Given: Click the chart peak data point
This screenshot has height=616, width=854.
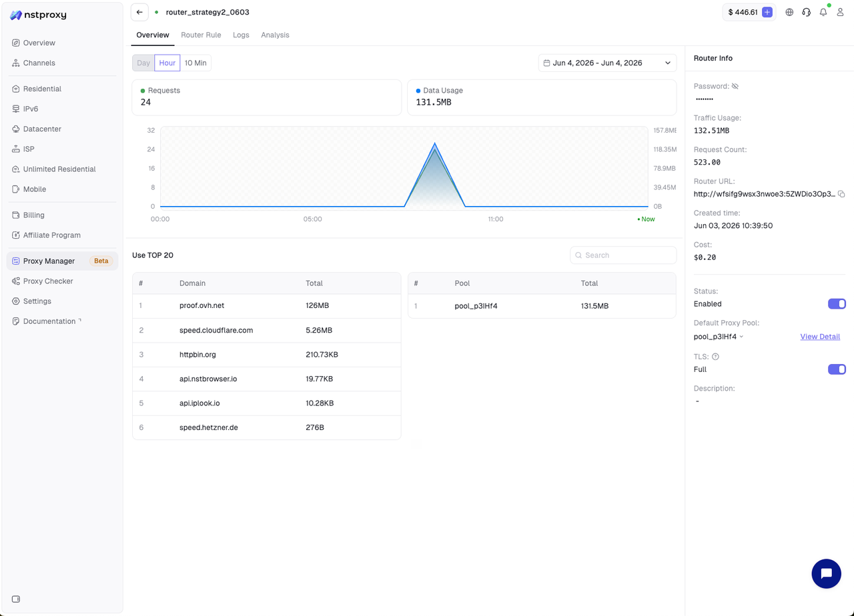Looking at the screenshot, I should pyautogui.click(x=435, y=143).
